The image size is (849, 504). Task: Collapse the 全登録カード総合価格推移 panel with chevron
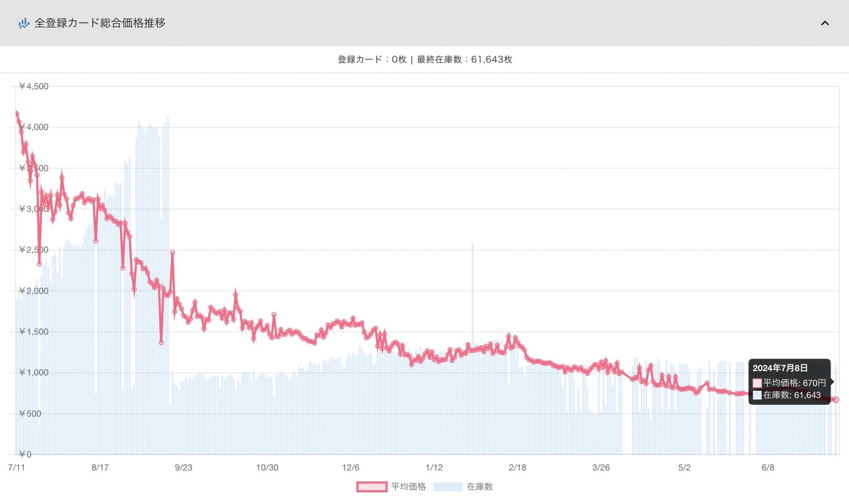[x=825, y=23]
